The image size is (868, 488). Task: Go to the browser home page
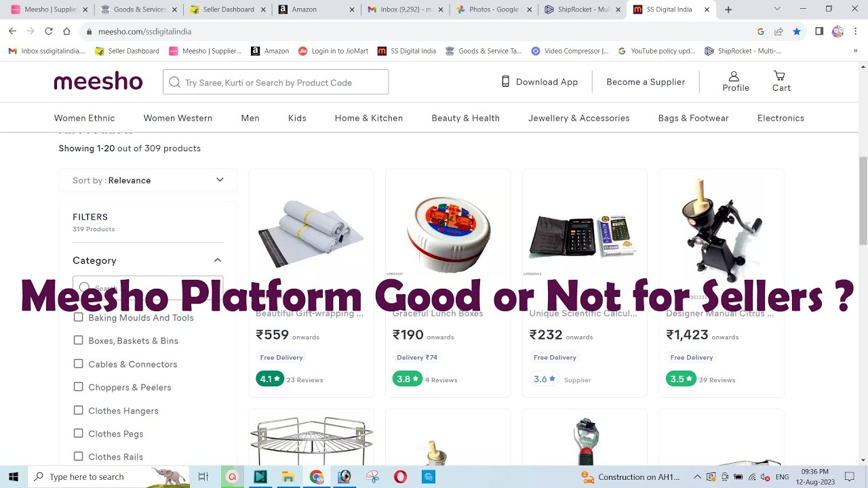pos(66,31)
